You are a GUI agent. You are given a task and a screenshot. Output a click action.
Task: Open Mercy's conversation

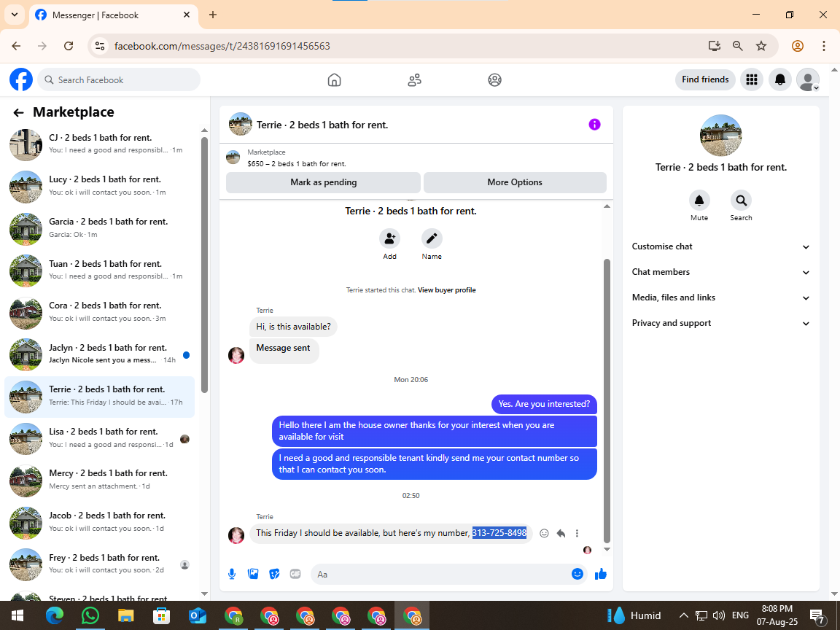click(x=100, y=480)
